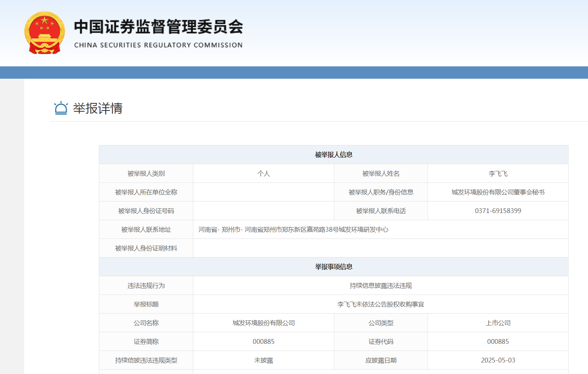Click the alarm bell icon beside 举报详情
This screenshot has width=588, height=374.
(61, 108)
